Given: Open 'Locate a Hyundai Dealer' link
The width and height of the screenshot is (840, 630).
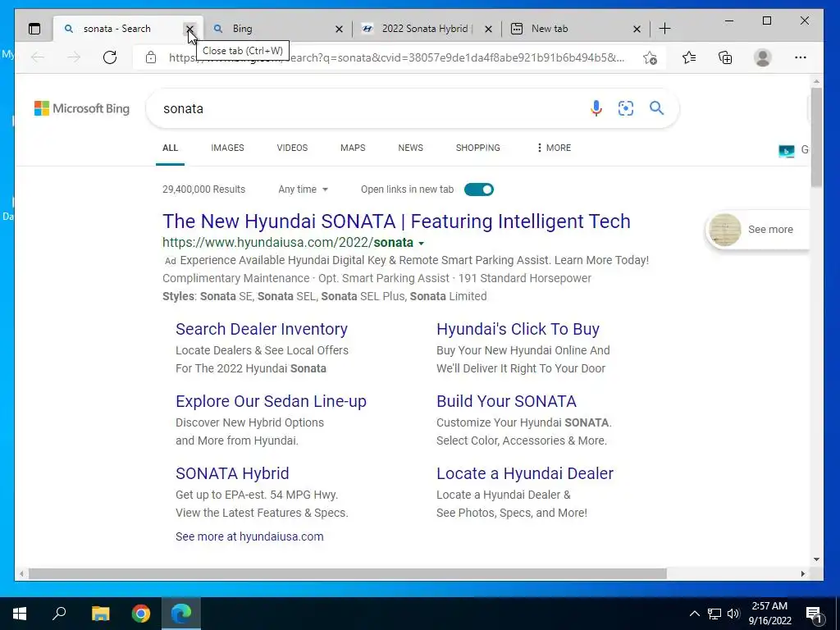Looking at the screenshot, I should tap(525, 473).
